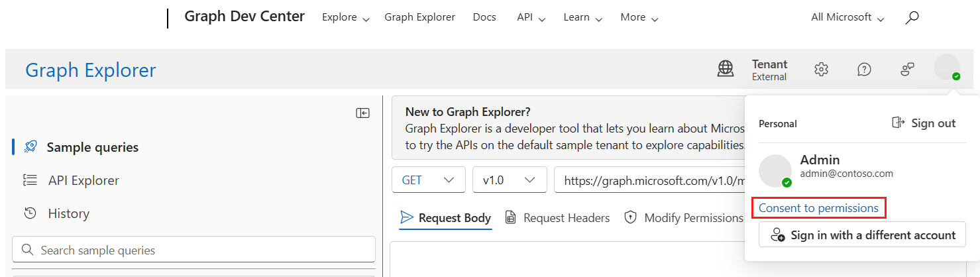Open Graph Explorer settings gear
Screen dimensions: 980x277
click(821, 69)
